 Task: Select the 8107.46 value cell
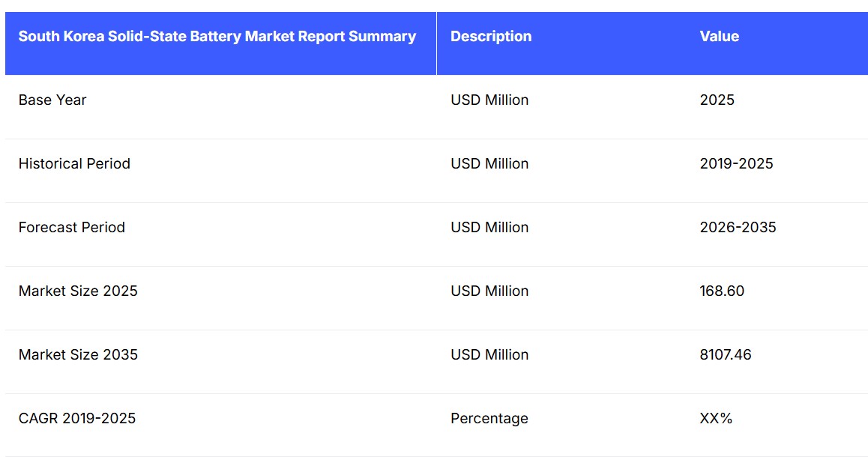click(725, 355)
